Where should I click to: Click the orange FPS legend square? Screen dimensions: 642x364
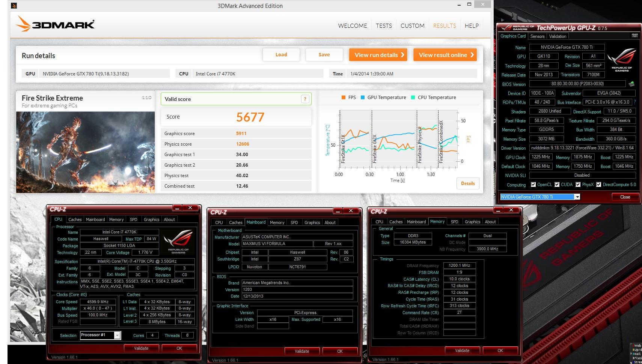click(x=343, y=97)
